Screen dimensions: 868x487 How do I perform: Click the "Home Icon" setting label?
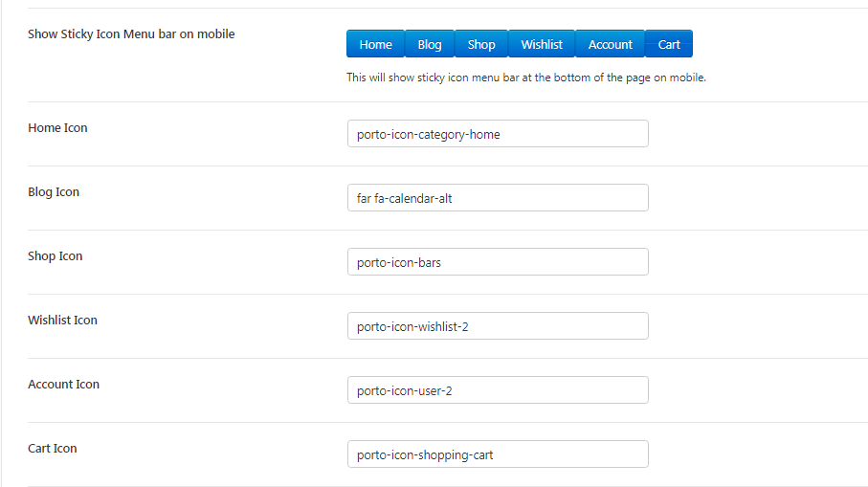57,128
